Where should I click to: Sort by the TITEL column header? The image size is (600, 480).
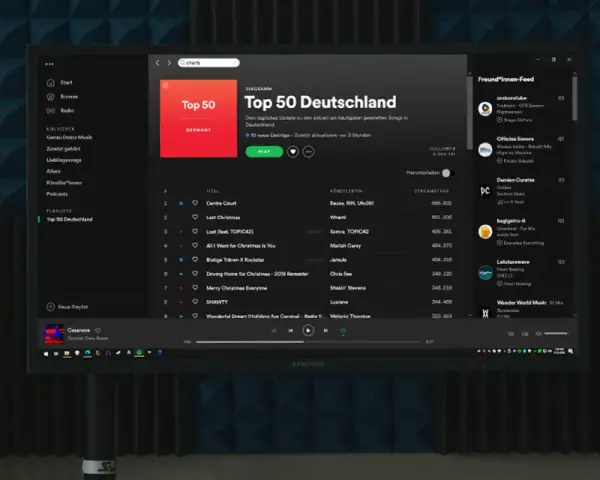[x=212, y=191]
